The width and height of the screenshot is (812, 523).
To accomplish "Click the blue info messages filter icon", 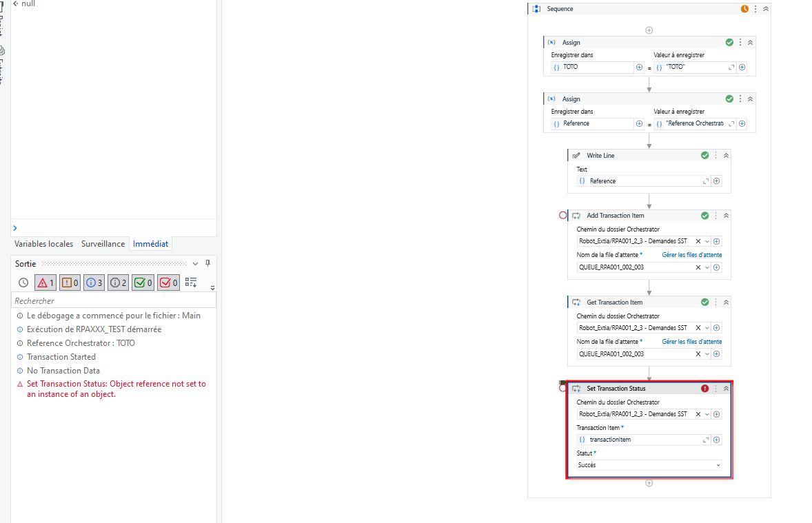I will point(93,282).
